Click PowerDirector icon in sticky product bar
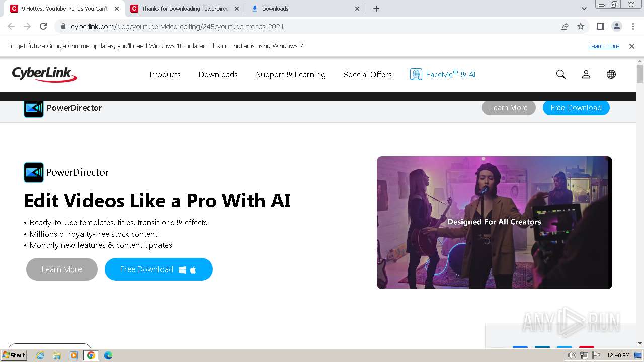The height and width of the screenshot is (362, 644). tap(34, 108)
